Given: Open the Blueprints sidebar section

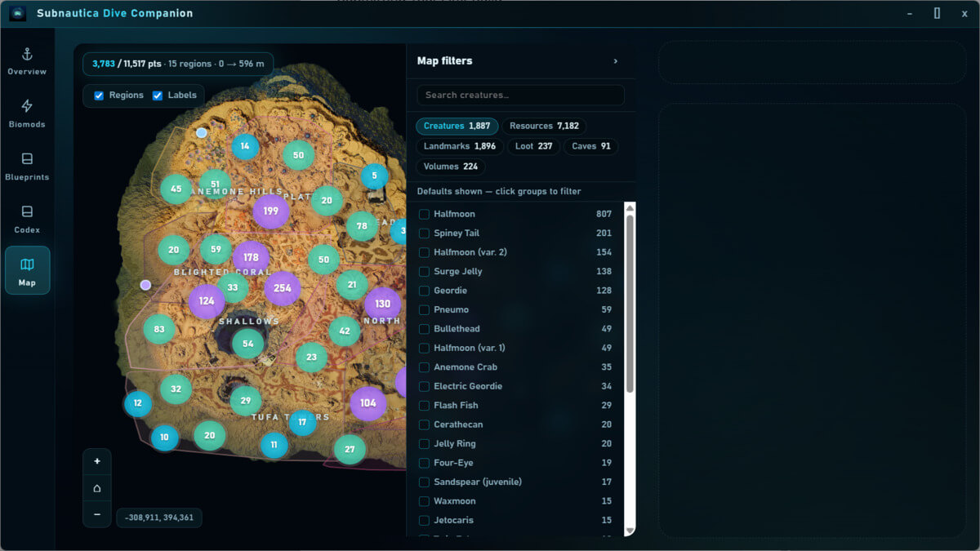Looking at the screenshot, I should point(27,167).
